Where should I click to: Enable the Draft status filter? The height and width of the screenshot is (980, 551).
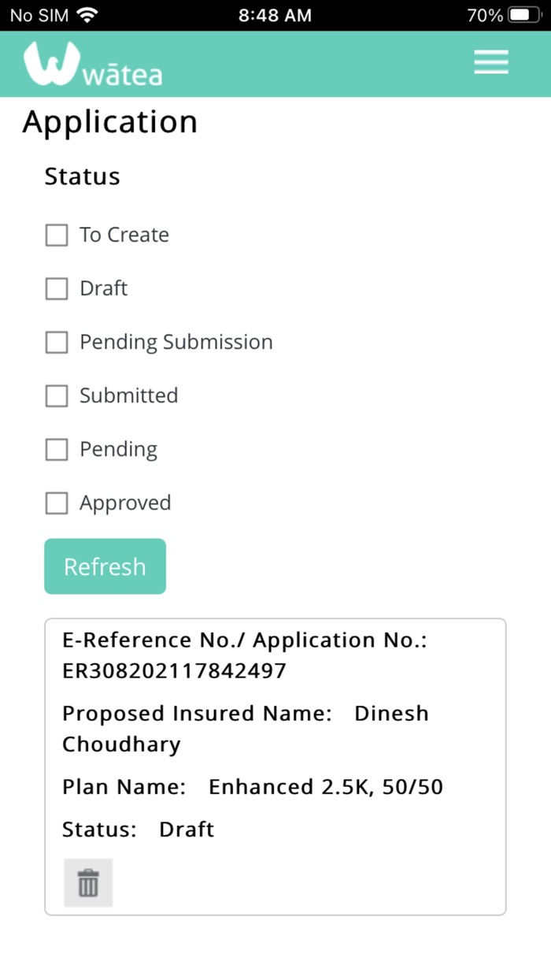57,288
